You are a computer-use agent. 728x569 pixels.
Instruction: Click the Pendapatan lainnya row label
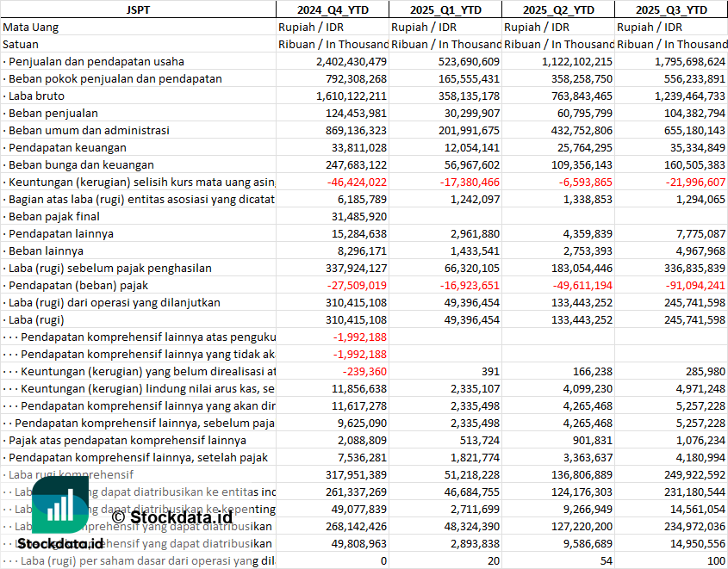(x=61, y=234)
